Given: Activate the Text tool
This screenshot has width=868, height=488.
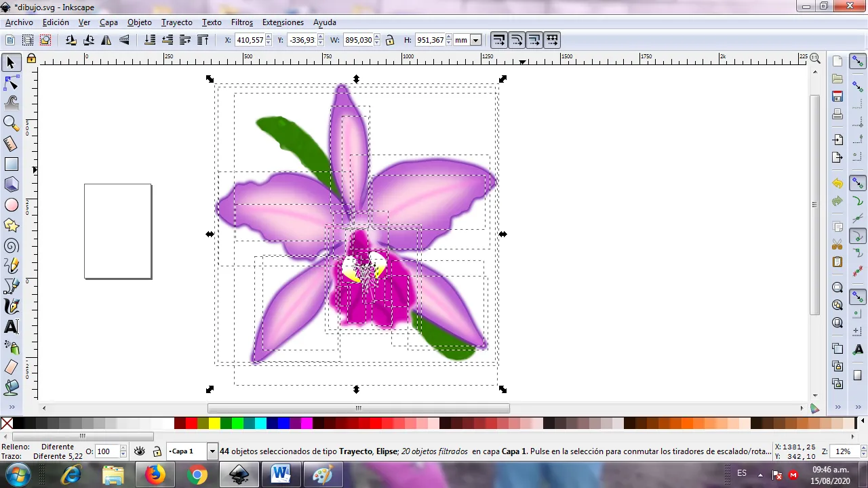Looking at the screenshot, I should point(11,327).
